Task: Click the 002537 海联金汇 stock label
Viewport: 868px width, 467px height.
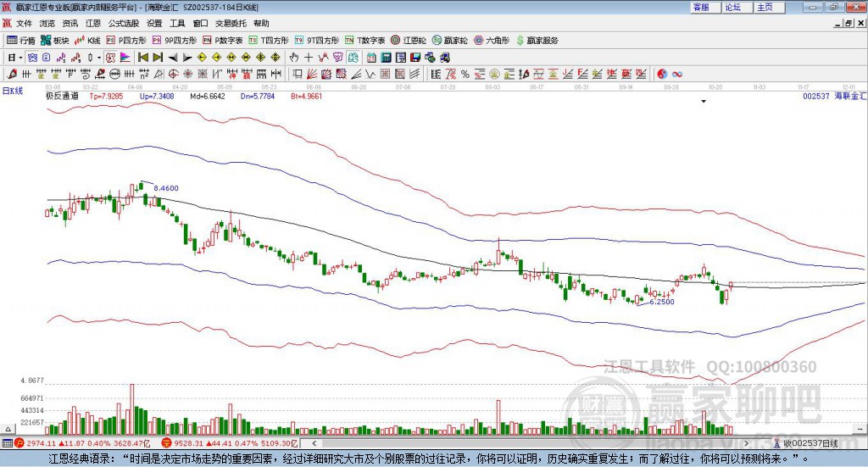Action: coord(835,96)
